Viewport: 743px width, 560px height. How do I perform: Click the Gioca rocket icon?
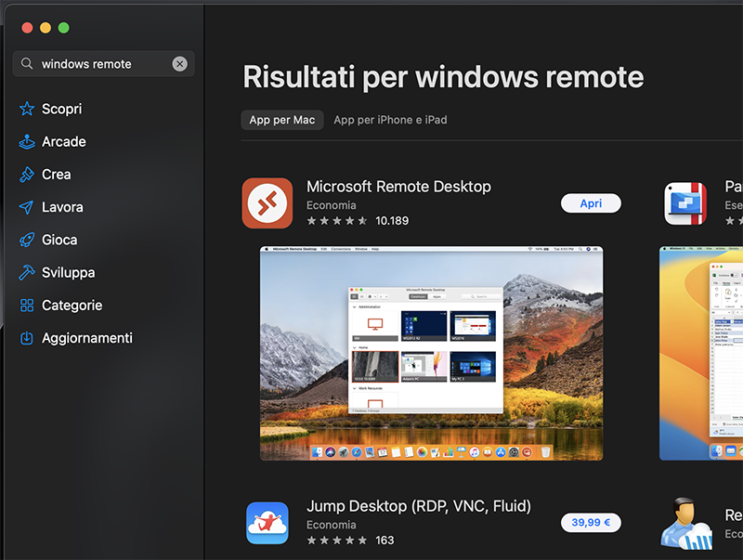(27, 240)
